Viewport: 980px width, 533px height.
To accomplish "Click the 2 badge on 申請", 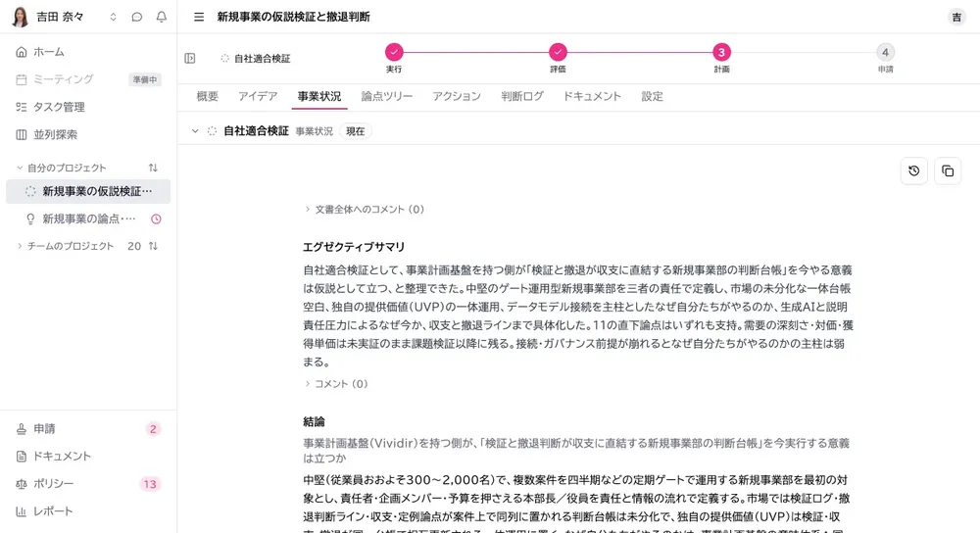I will click(153, 428).
